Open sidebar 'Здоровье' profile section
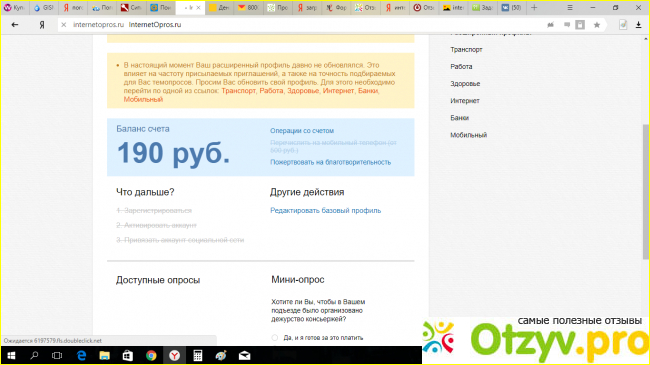 coord(465,84)
